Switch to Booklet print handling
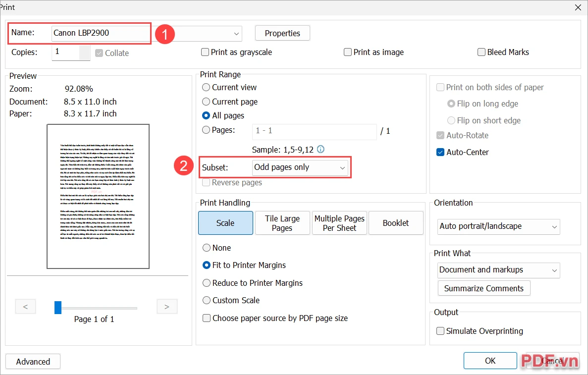The image size is (588, 375). click(396, 223)
